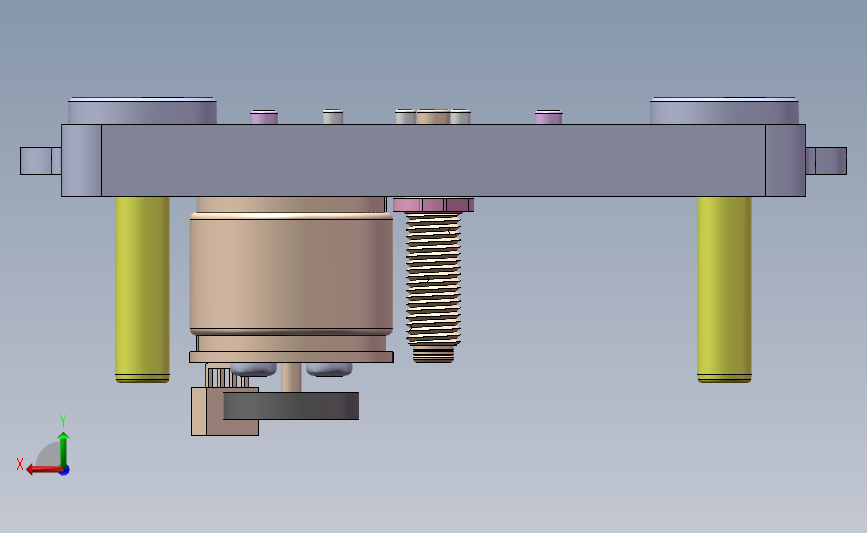Pick the right pink pin on plate top
The height and width of the screenshot is (533, 867).
(x=549, y=117)
